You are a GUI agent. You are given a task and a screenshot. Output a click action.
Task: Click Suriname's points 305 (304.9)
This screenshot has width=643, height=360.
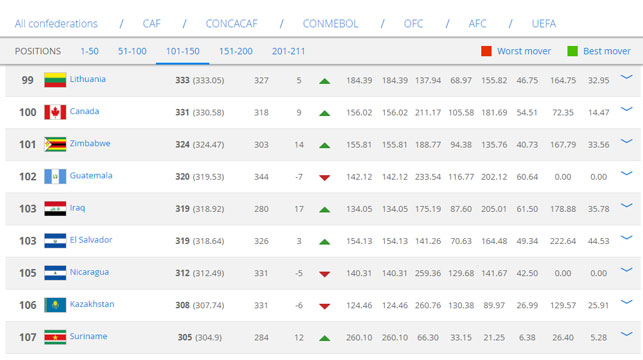200,337
